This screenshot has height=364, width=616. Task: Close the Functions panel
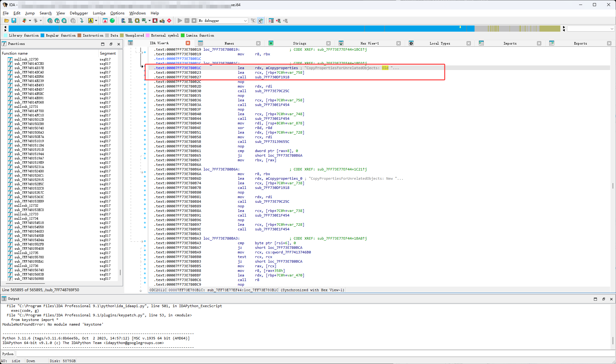coord(119,44)
